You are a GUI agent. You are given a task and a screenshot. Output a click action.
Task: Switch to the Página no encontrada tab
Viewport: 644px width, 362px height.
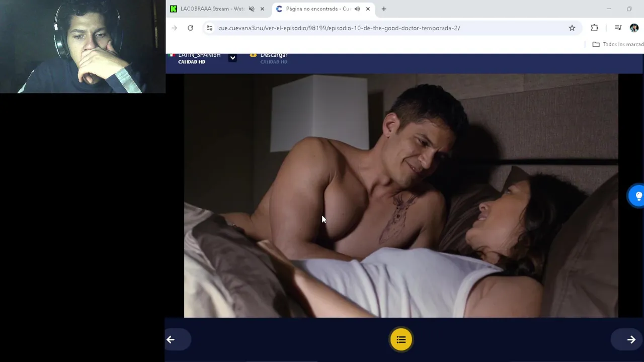click(x=318, y=9)
